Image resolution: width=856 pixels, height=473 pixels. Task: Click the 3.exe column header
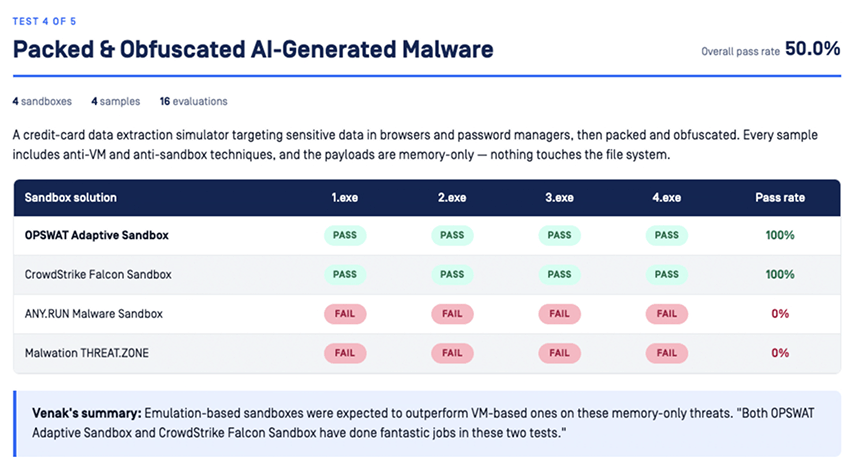[x=559, y=198]
